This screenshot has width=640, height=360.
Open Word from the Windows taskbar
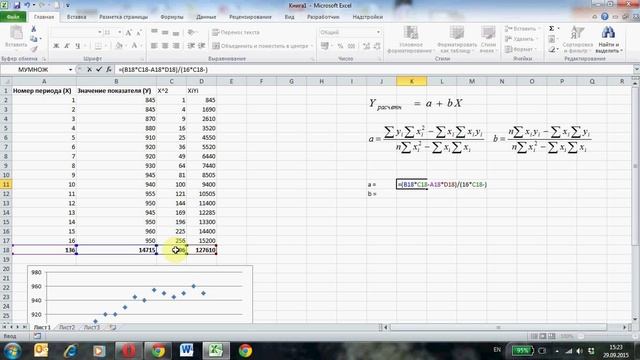point(187,350)
